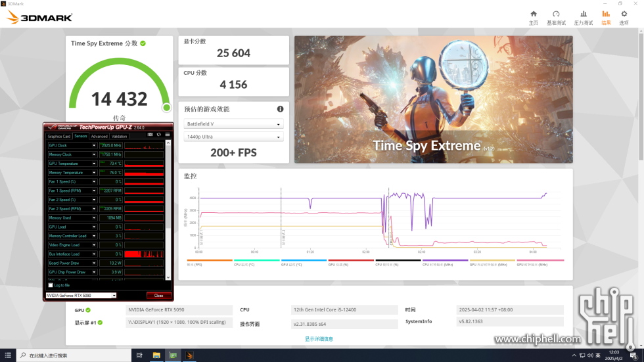Image resolution: width=644 pixels, height=362 pixels.
Task: Open the results bar chart icon
Action: point(606,14)
